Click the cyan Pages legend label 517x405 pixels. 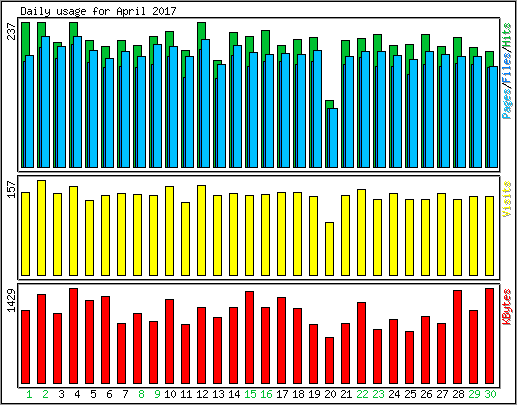507,104
